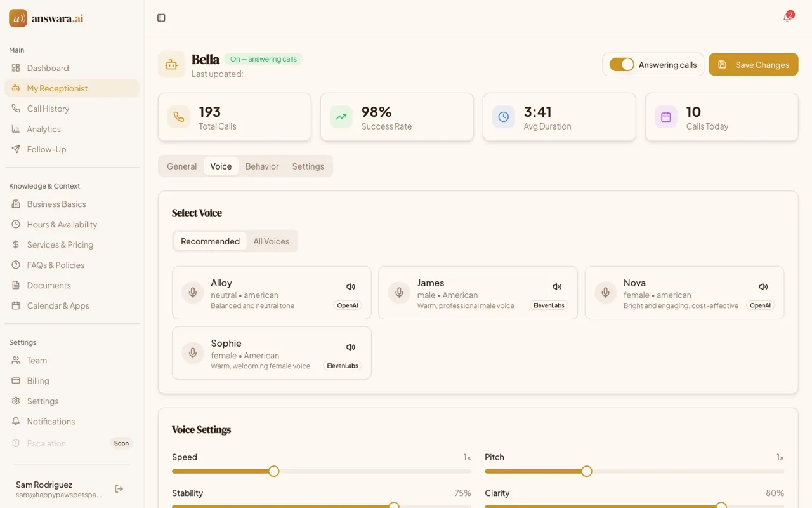This screenshot has height=508, width=812.
Task: Play Alloy voice preview speaker icon
Action: pos(350,287)
